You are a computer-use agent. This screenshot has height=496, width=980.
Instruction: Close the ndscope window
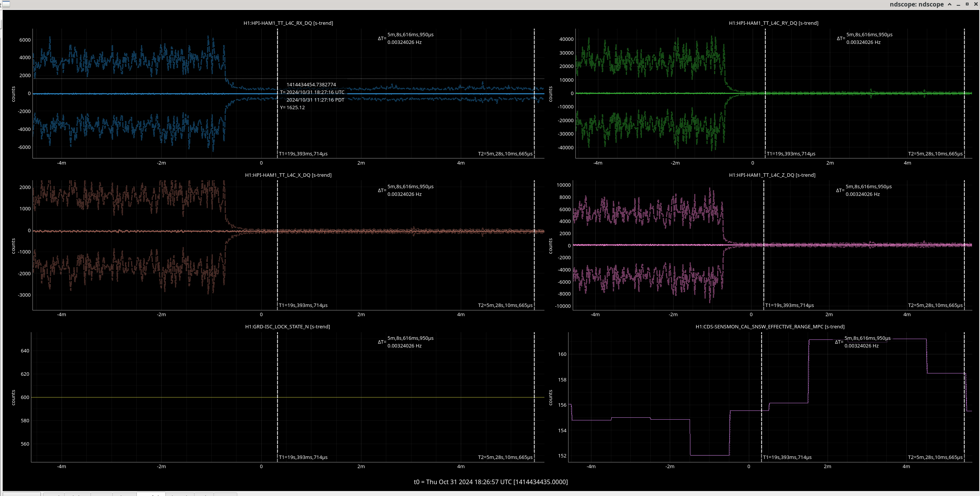click(x=976, y=4)
